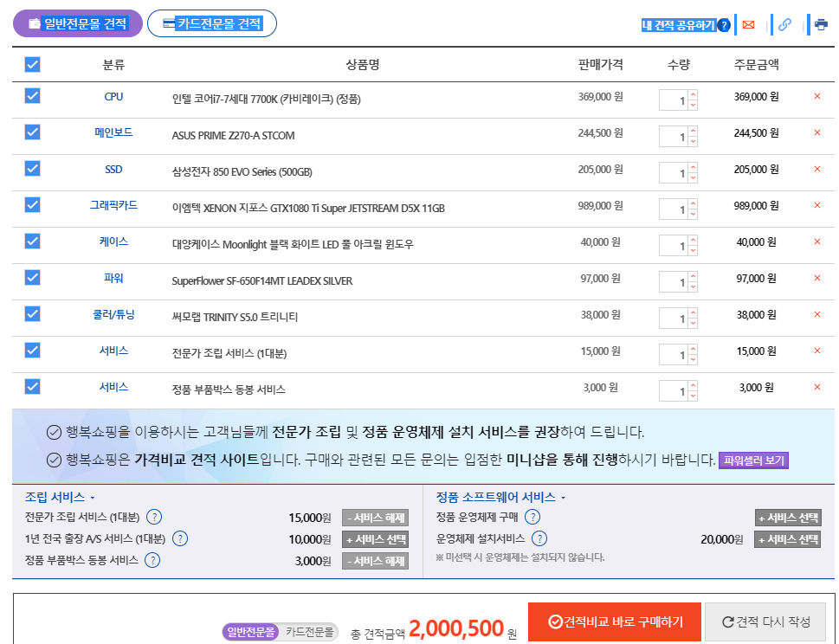Screen dimensions: 839x644
Task: Show help for 전문가 조립 서비스
Action: pos(154,517)
